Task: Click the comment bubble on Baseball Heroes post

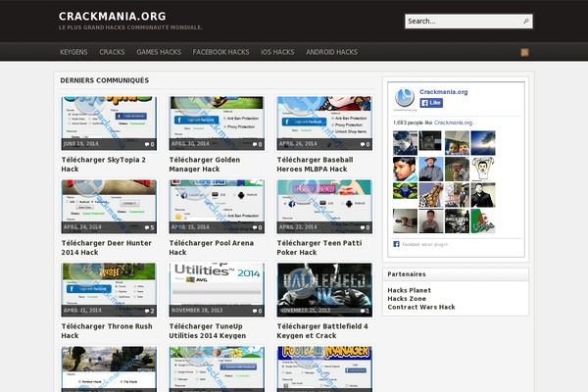Action: [363, 144]
